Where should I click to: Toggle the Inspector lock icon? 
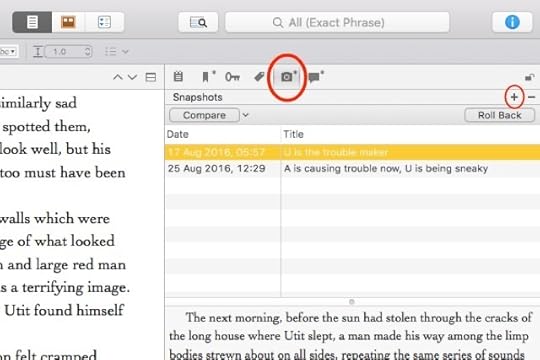[529, 77]
